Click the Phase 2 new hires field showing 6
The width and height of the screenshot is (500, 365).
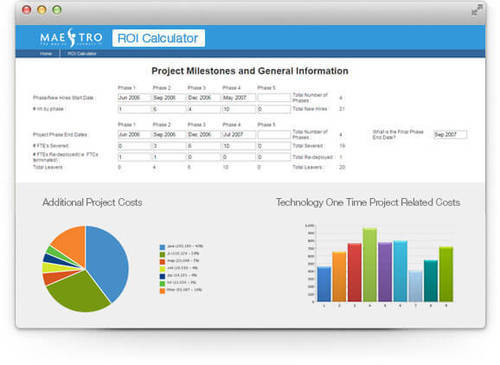coord(169,109)
